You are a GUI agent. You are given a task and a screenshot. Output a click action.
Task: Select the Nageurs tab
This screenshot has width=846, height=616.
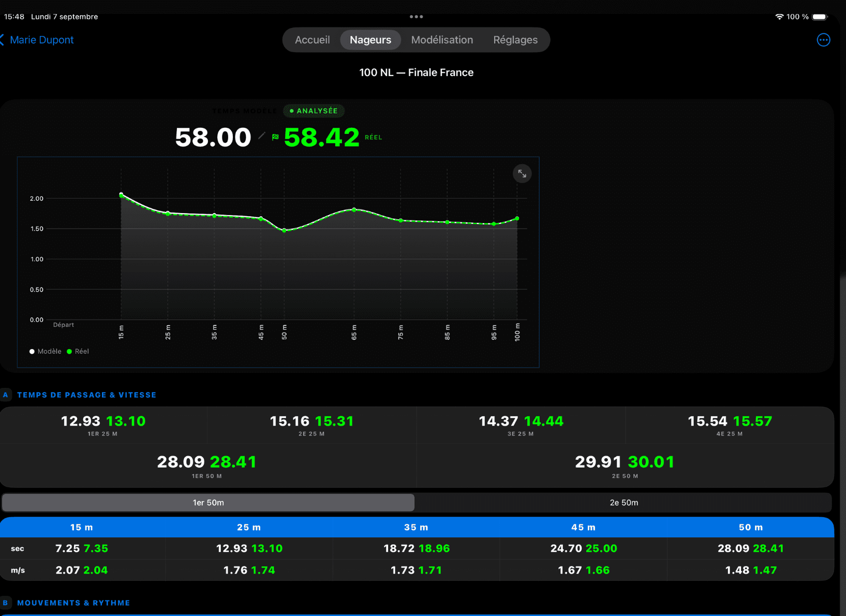[370, 40]
